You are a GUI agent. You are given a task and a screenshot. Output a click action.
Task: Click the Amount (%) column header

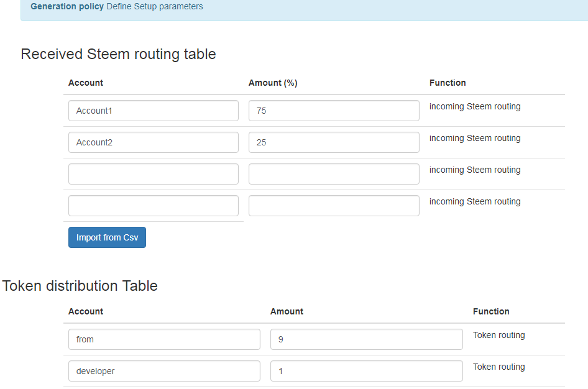pyautogui.click(x=273, y=83)
